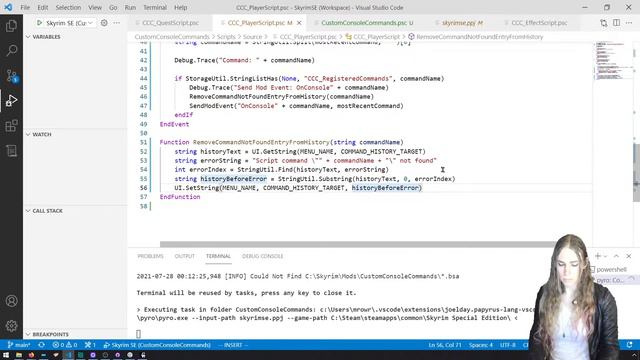640x360 pixels.
Task: Open debug view more actions ellipsis
Action: pos(117,23)
